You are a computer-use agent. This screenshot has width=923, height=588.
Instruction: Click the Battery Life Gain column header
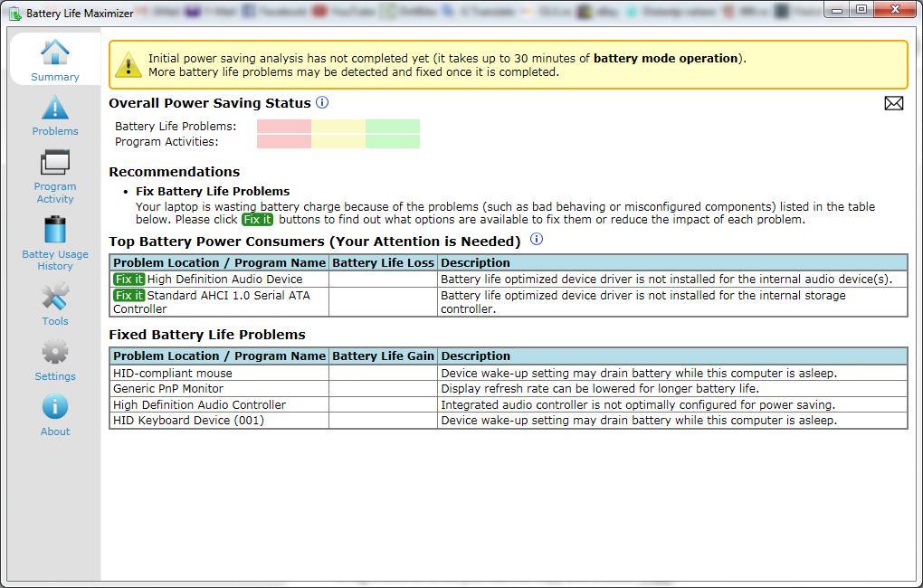point(383,356)
